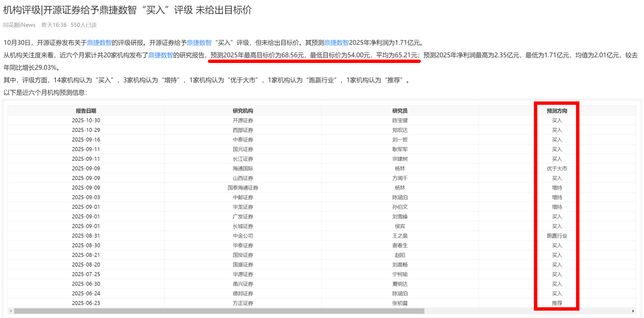The image size is (644, 318).
Task: Click the publish time 昨天16:36
Action: point(54,25)
